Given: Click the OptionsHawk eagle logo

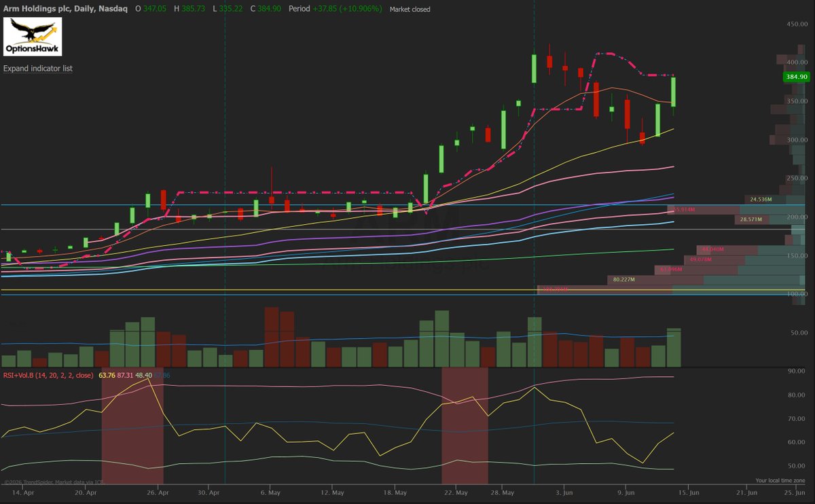Looking at the screenshot, I should click(33, 37).
